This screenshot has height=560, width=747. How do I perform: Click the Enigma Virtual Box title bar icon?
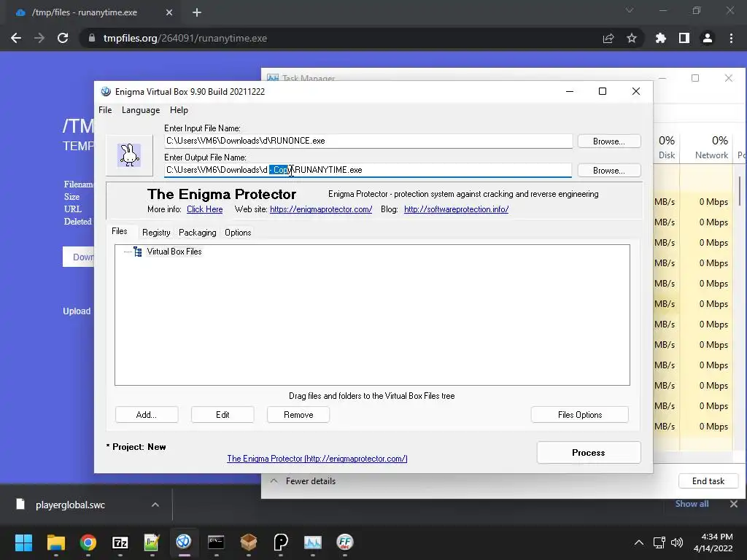(106, 91)
